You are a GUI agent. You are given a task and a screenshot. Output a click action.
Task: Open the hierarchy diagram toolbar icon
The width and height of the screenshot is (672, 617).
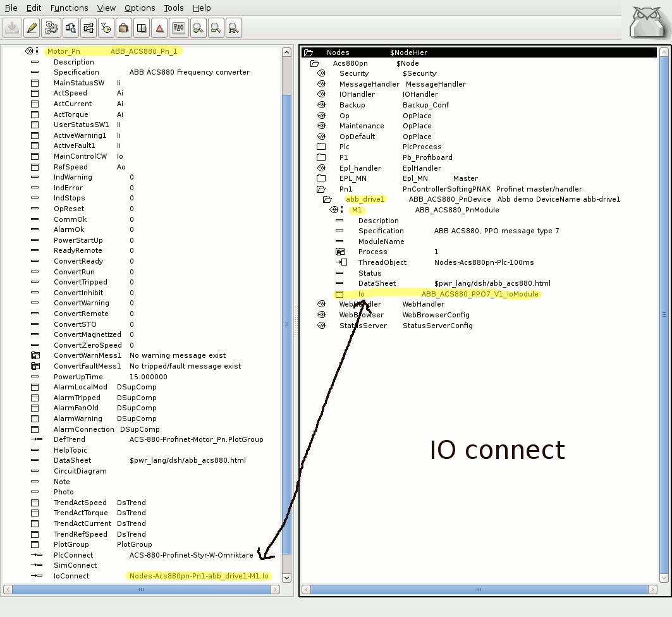point(89,28)
